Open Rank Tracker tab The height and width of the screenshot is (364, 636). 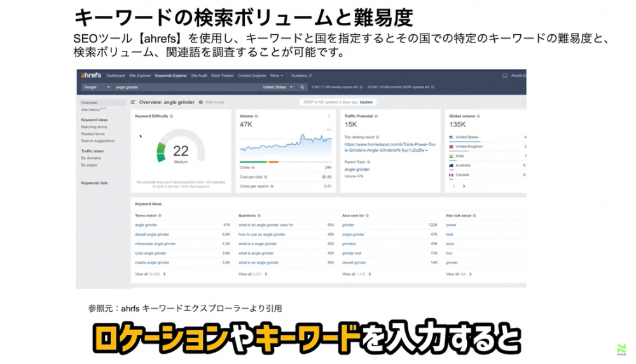click(222, 76)
